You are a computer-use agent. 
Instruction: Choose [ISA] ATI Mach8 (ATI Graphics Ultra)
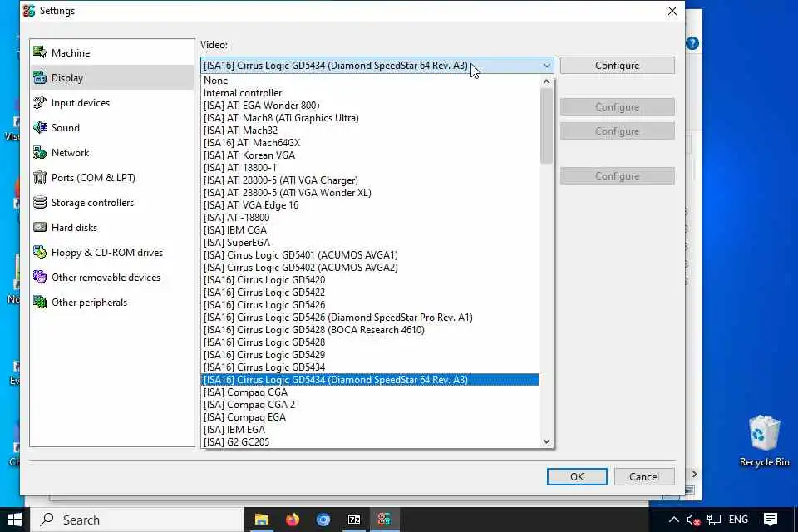click(x=370, y=117)
